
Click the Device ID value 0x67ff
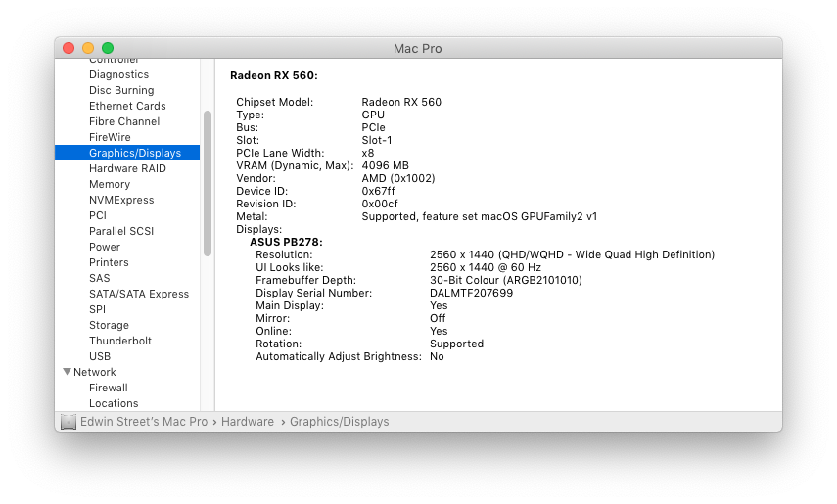(378, 191)
